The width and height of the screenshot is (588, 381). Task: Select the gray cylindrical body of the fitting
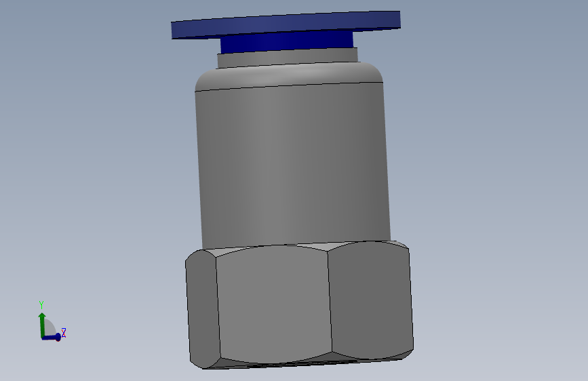292,161
